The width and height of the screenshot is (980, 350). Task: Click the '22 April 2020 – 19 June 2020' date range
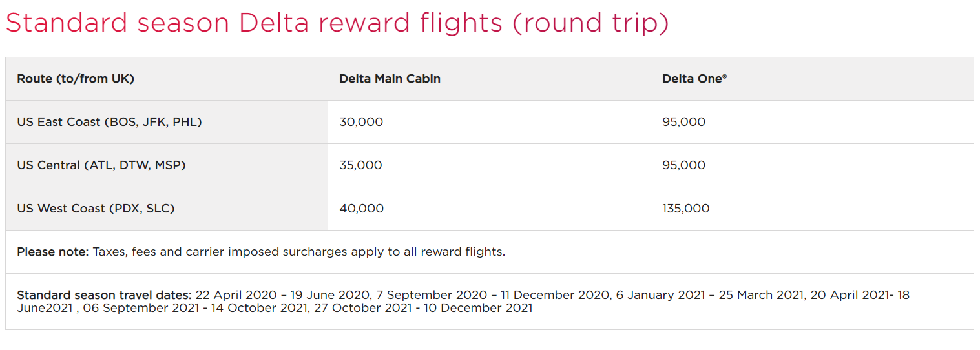[283, 295]
